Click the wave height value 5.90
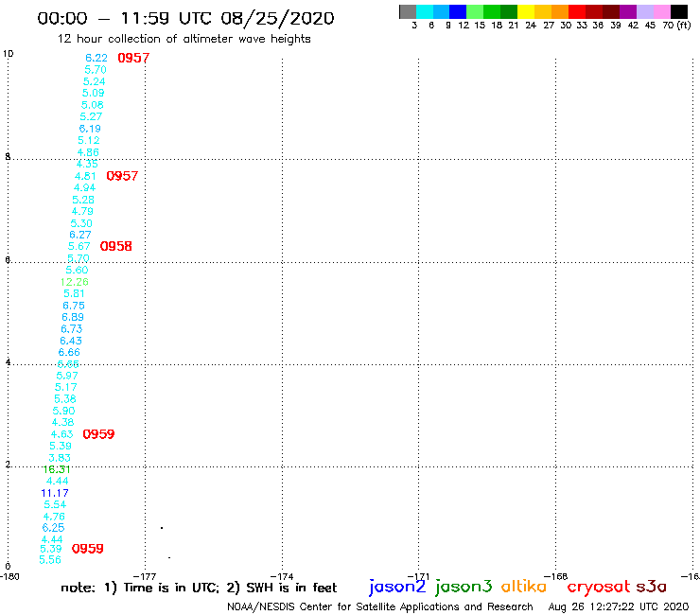 [63, 411]
